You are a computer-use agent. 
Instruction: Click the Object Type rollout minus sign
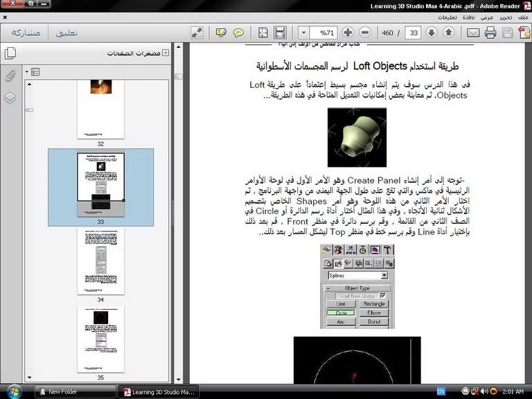pos(328,288)
